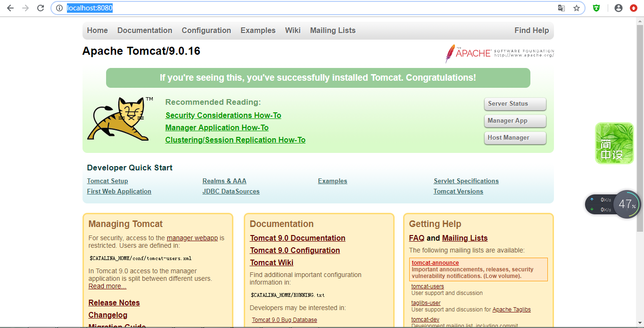Click the Host Manager button
The width and height of the screenshot is (644, 328).
[515, 138]
